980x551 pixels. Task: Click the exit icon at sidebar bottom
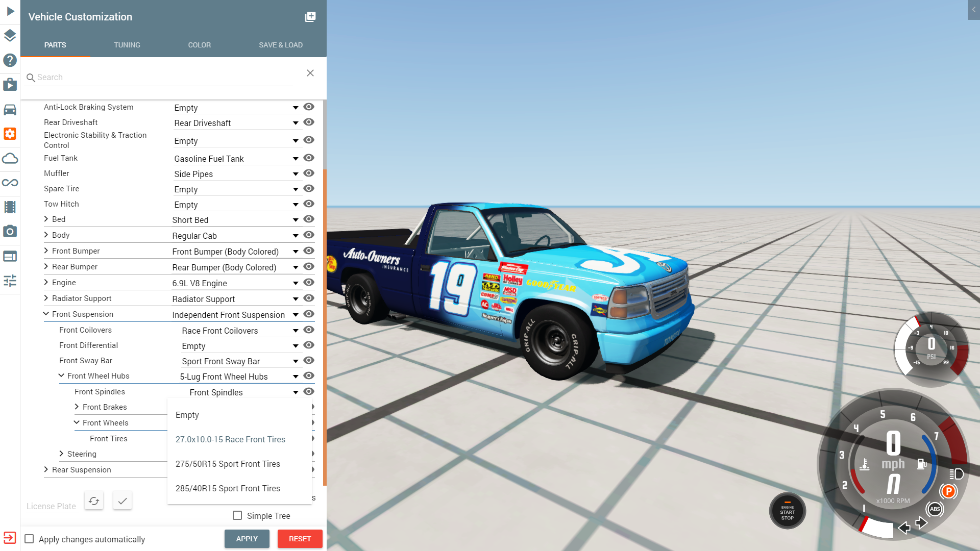point(10,538)
